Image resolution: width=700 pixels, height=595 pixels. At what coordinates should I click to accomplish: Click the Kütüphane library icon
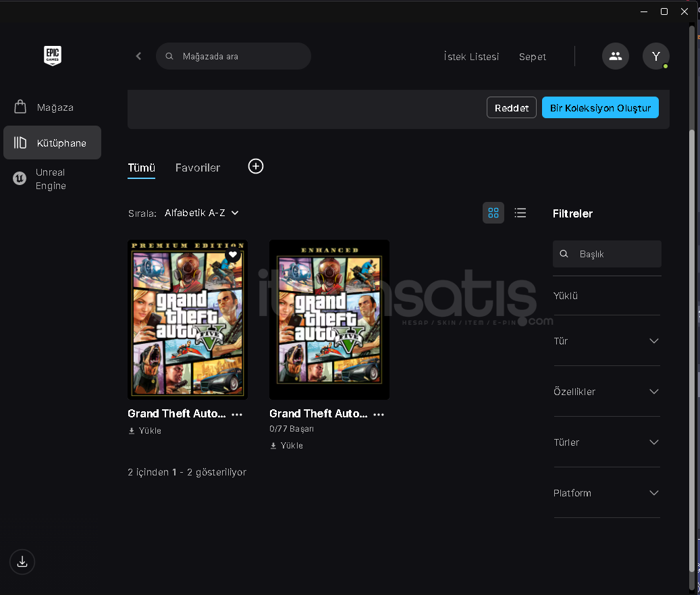click(20, 143)
